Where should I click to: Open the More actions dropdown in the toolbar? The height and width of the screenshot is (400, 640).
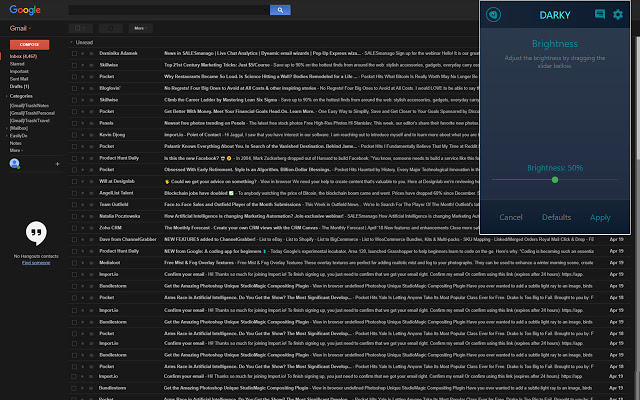pyautogui.click(x=140, y=28)
